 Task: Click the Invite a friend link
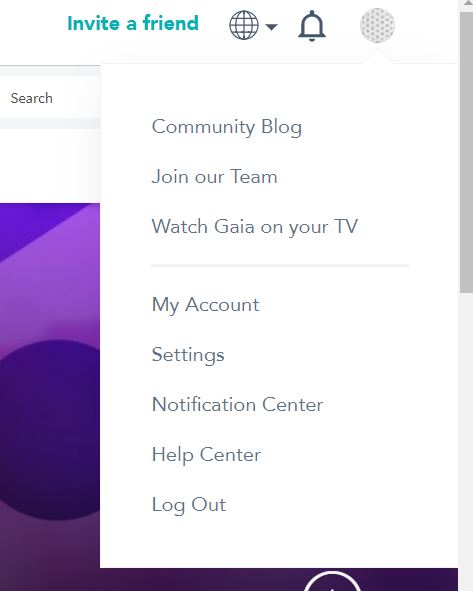[133, 23]
